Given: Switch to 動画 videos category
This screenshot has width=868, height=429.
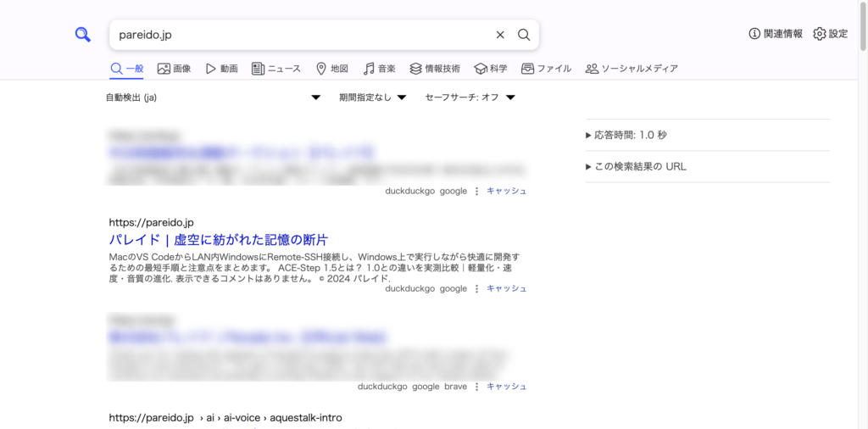Looking at the screenshot, I should [x=221, y=69].
